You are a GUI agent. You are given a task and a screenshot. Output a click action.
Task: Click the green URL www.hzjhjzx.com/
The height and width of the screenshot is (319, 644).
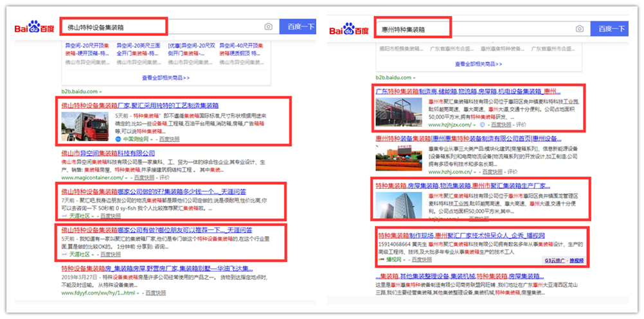click(450, 125)
